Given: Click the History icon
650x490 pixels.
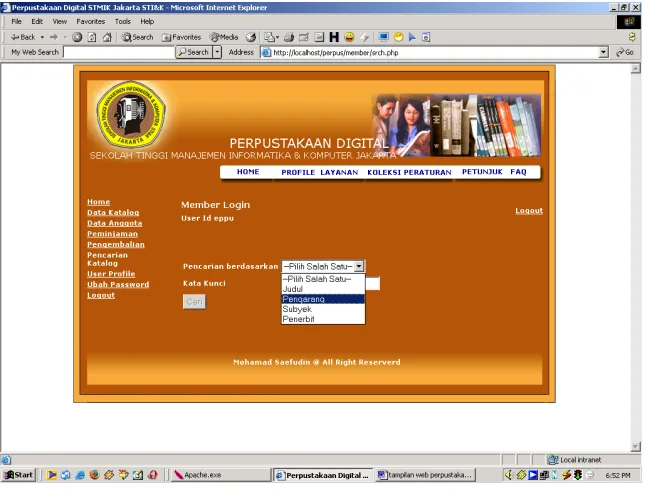Looking at the screenshot, I should (251, 37).
